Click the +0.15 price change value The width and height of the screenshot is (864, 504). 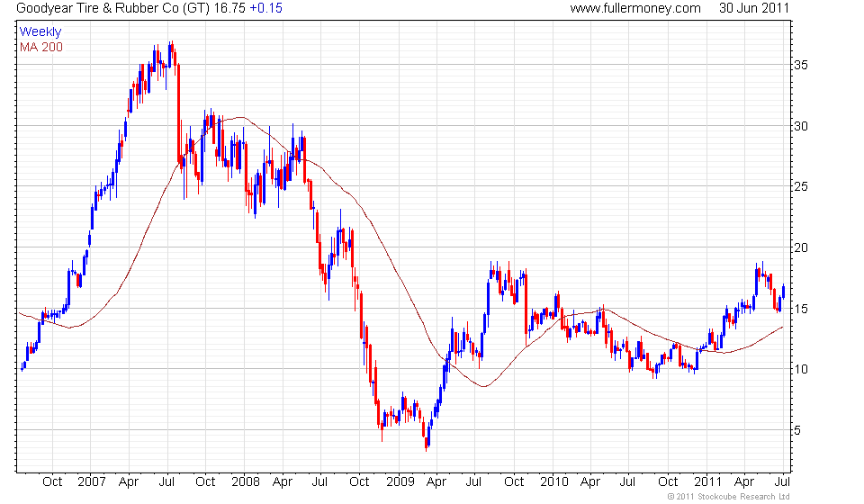266,8
